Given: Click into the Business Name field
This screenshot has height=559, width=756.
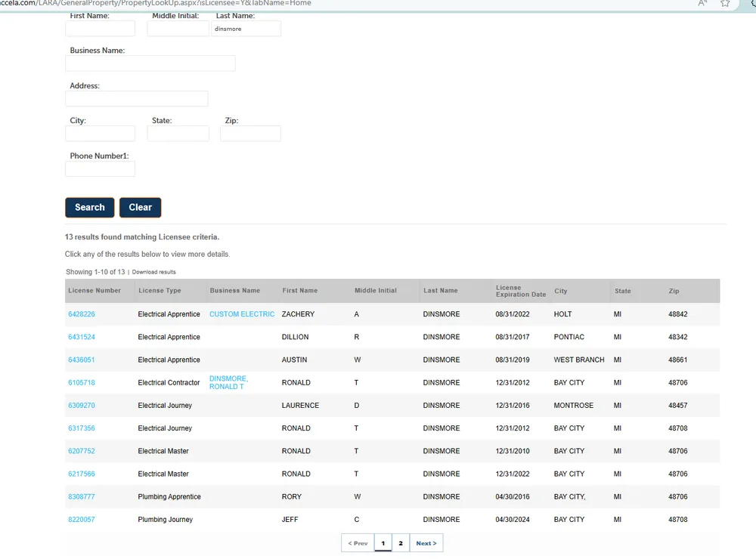Looking at the screenshot, I should (150, 63).
